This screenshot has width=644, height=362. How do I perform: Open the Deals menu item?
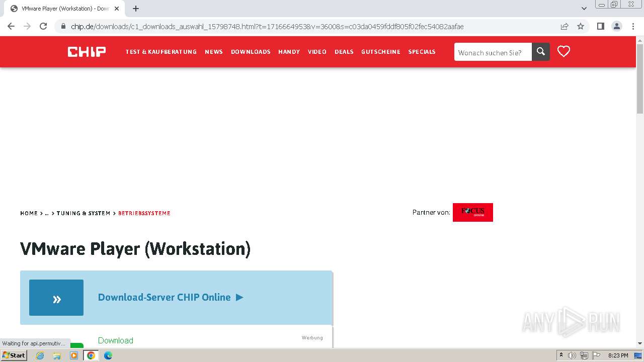click(344, 52)
